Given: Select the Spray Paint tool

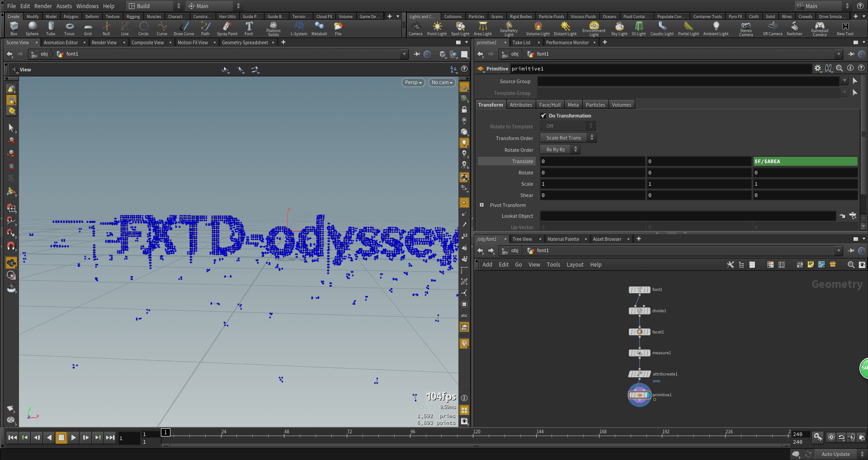Looking at the screenshot, I should pyautogui.click(x=227, y=28).
